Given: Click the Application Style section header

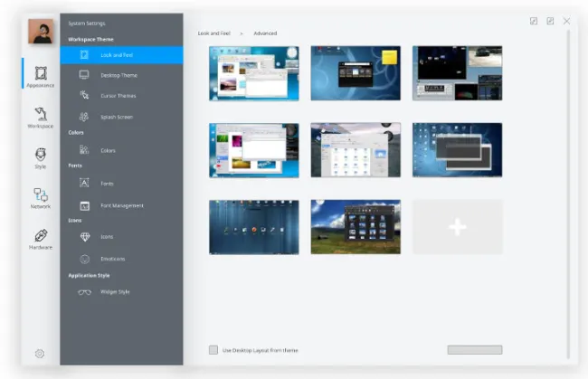Looking at the screenshot, I should coord(89,275).
